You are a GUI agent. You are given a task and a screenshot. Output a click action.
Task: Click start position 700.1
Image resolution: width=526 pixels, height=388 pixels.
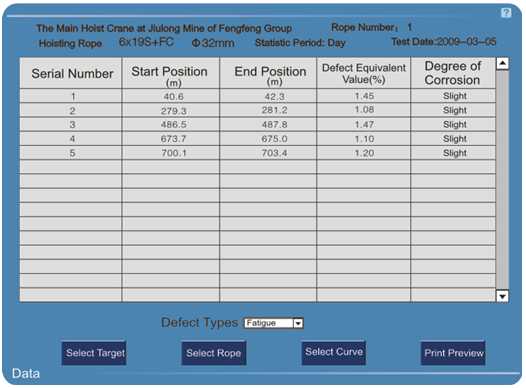click(x=173, y=153)
